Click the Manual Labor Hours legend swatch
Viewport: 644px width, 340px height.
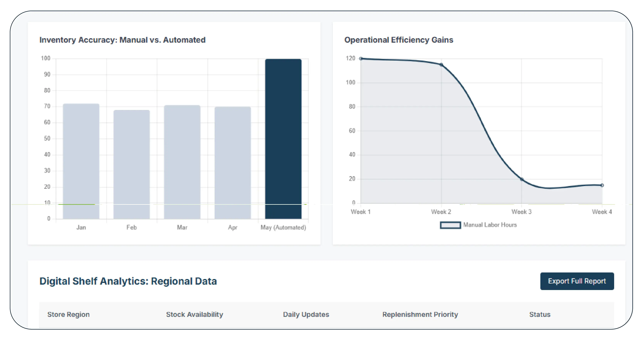click(450, 225)
